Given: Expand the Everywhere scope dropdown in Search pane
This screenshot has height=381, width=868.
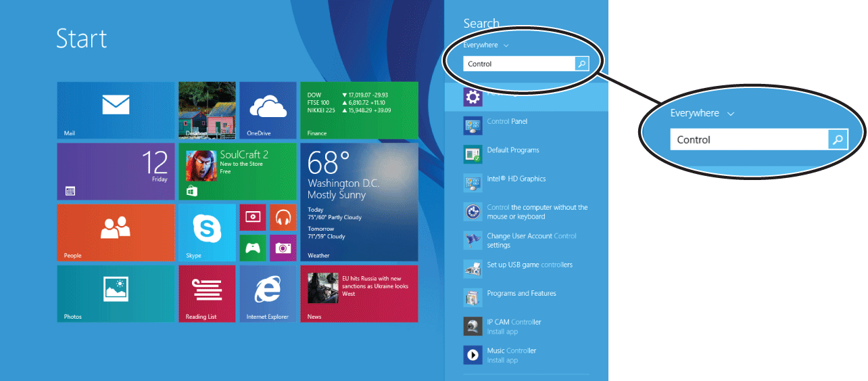Looking at the screenshot, I should click(486, 45).
